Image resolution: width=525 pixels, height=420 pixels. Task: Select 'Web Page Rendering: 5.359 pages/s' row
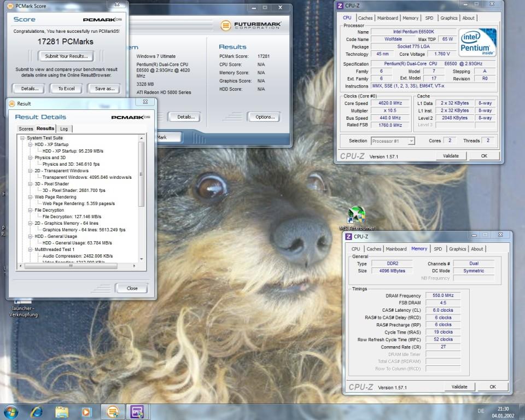tap(78, 203)
